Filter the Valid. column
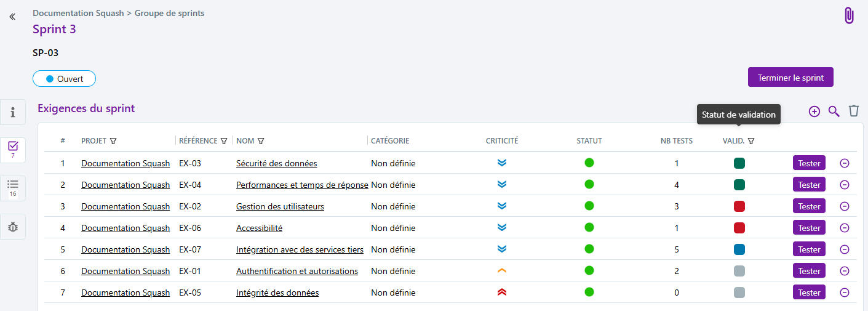 751,141
